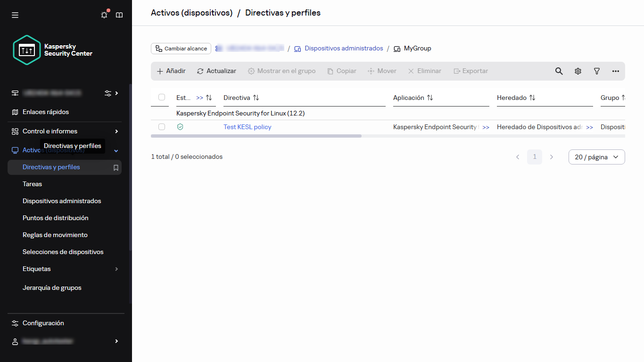Open the ellipsis menu in the toolbar
This screenshot has height=362, width=644.
click(x=615, y=71)
